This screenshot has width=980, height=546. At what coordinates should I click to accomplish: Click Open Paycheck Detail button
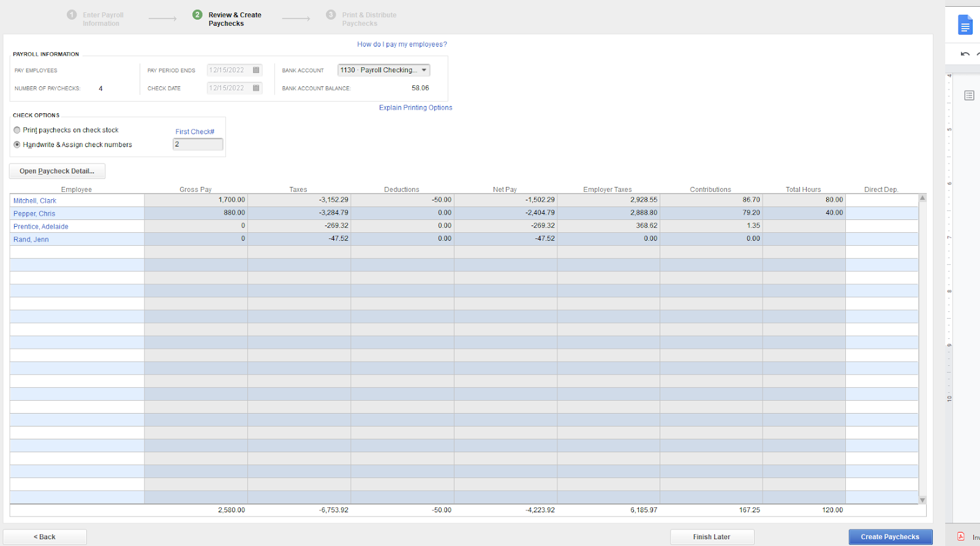[x=57, y=171]
